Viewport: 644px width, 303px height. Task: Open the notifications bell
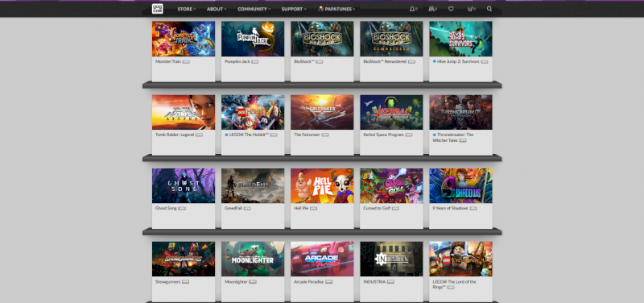412,9
